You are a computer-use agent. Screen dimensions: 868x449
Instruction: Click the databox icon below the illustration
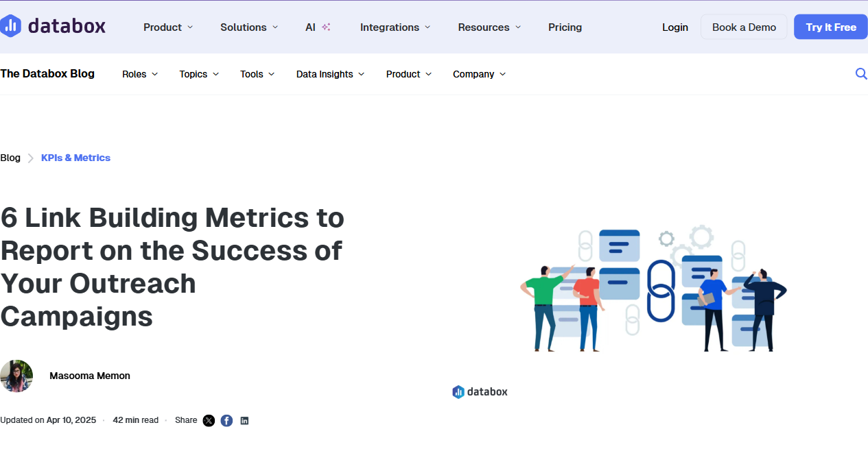(458, 391)
